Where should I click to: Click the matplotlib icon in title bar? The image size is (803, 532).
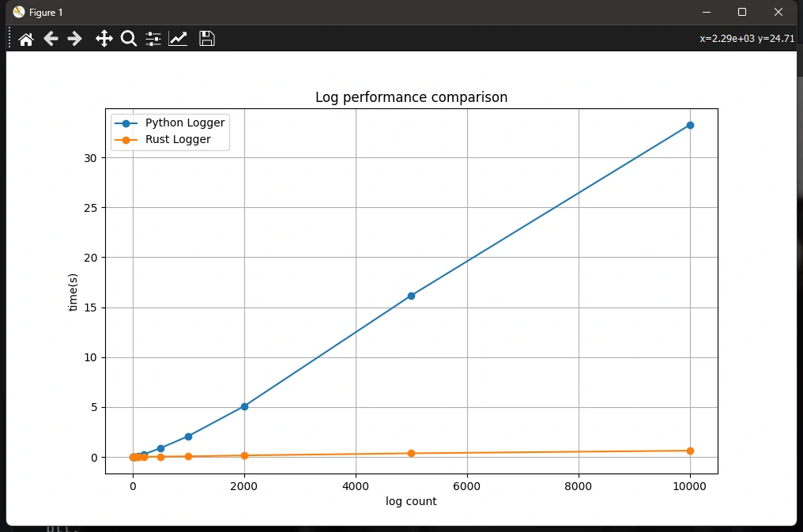point(19,12)
